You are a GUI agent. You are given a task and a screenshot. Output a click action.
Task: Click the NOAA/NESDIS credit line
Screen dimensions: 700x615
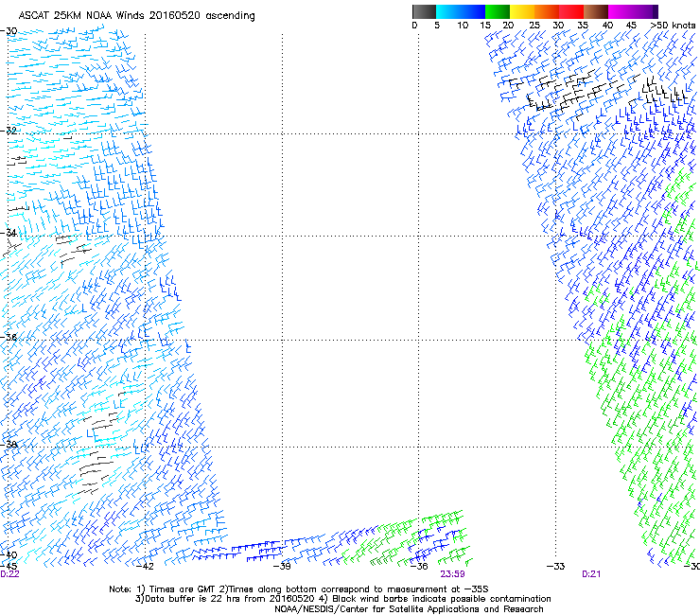409,609
